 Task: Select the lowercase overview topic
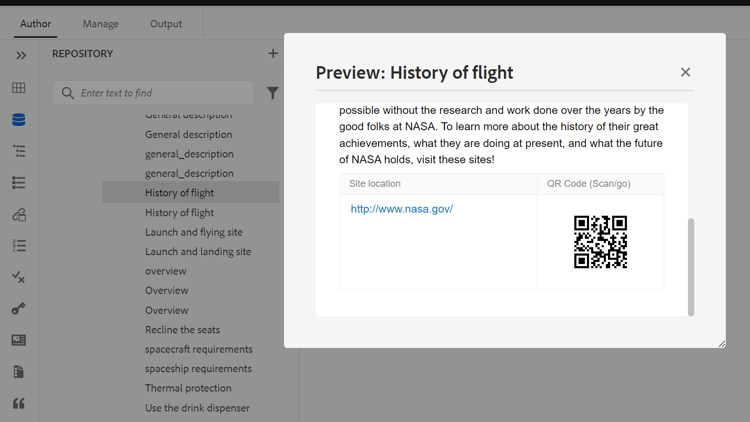click(165, 271)
